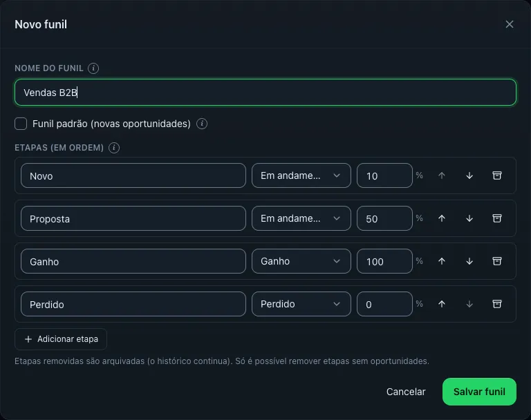Click the Funil padrão (novas oportunidades) label
The width and height of the screenshot is (531, 420).
point(111,124)
